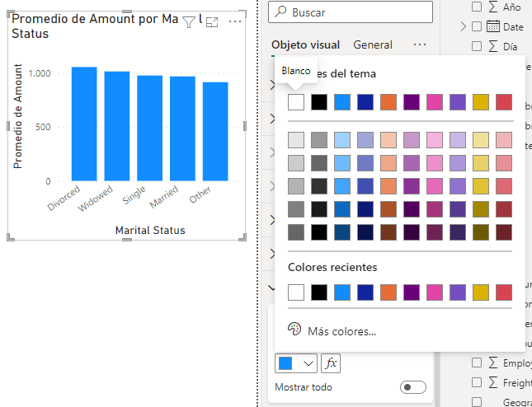Screen dimensions: 532x407
Task: Open the ellipsis menu next to General tab
Action: point(420,45)
